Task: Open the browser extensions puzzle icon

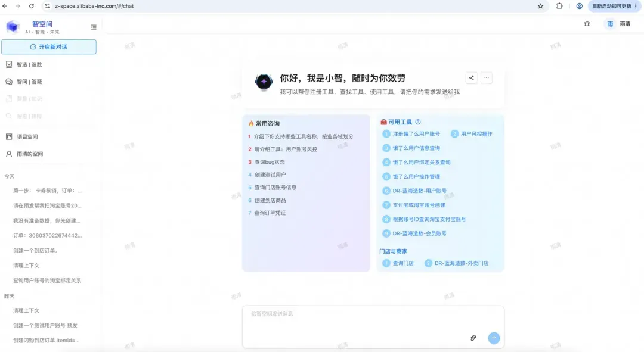Action: (x=559, y=6)
